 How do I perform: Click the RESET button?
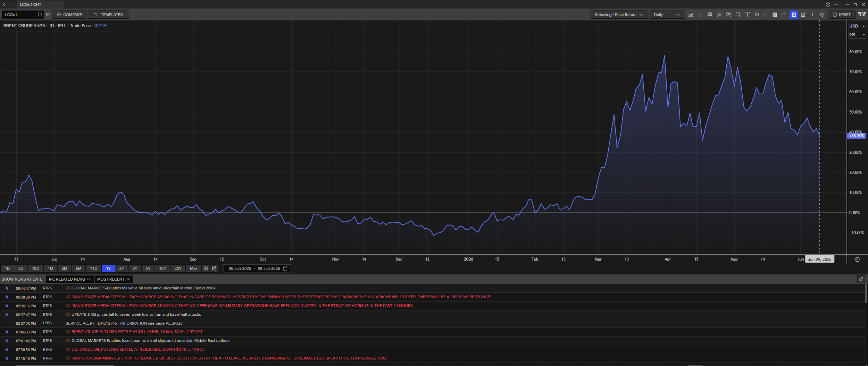(x=842, y=15)
